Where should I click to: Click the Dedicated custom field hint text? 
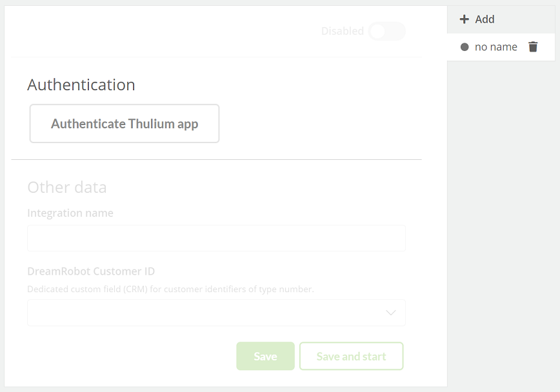coord(171,289)
